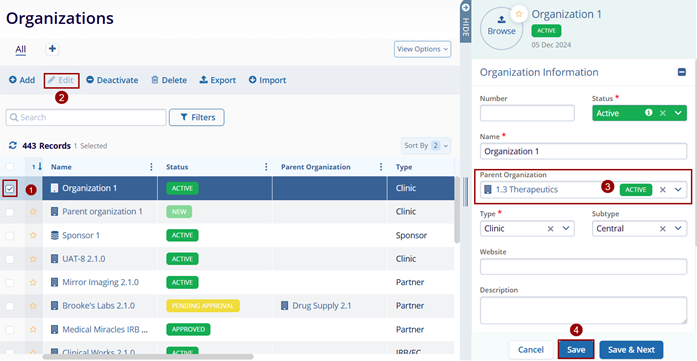The image size is (697, 361).
Task: Toggle the select-all header checkbox
Action: click(10, 167)
